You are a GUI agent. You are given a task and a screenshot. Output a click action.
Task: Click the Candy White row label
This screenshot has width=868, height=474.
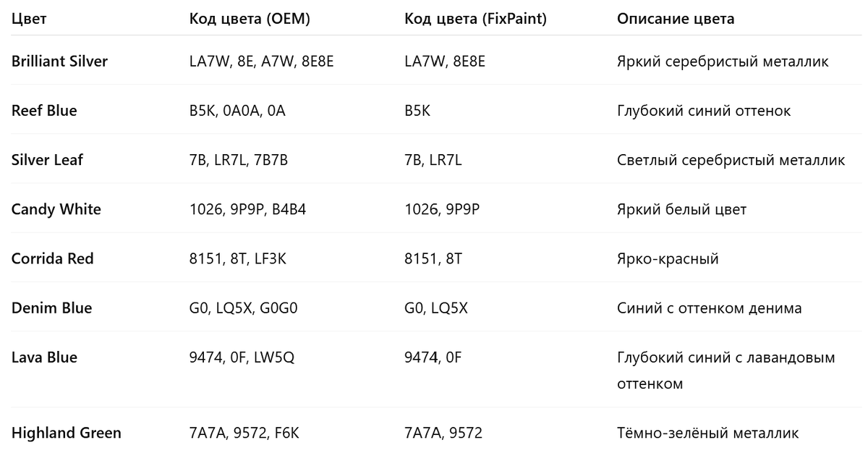[56, 209]
